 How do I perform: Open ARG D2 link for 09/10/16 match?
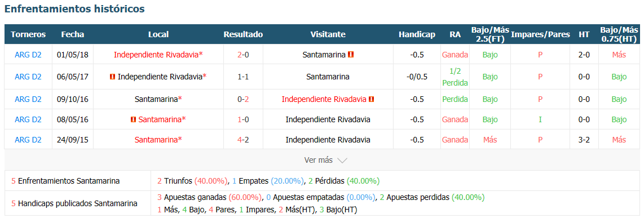click(x=28, y=99)
